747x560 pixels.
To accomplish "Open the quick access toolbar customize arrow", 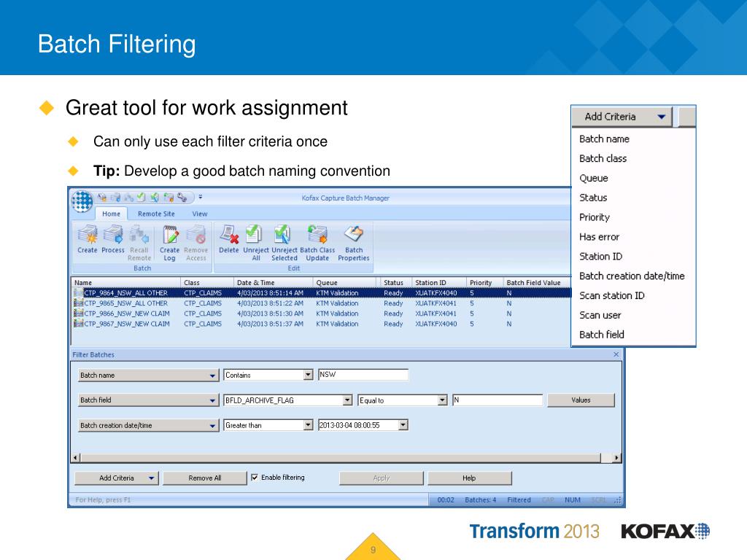I will [x=201, y=197].
